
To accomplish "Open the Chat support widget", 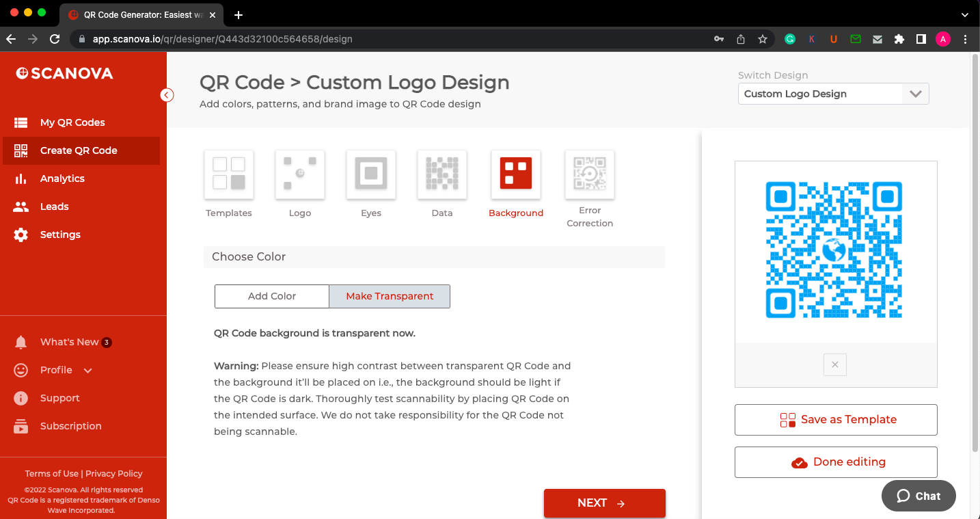I will coord(918,496).
